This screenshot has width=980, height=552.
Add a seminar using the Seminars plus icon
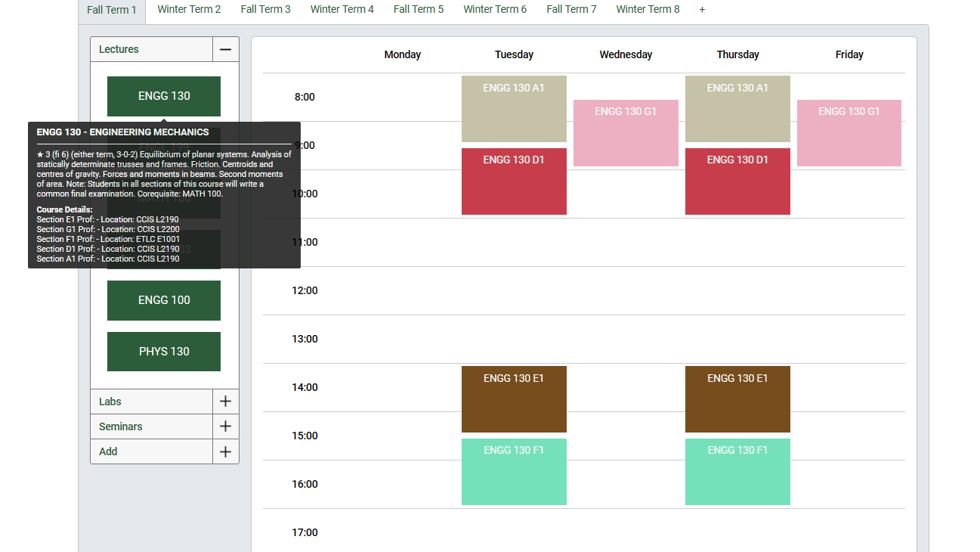pyautogui.click(x=226, y=426)
